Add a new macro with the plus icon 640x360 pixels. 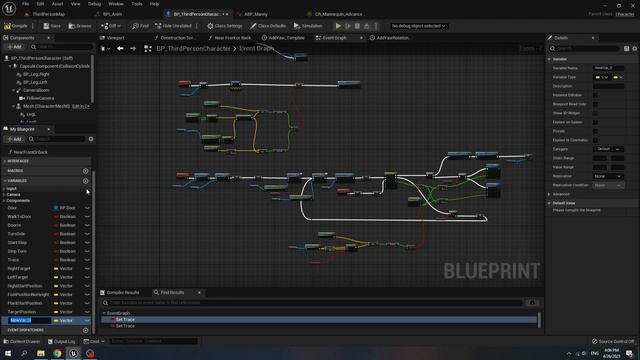(x=85, y=171)
